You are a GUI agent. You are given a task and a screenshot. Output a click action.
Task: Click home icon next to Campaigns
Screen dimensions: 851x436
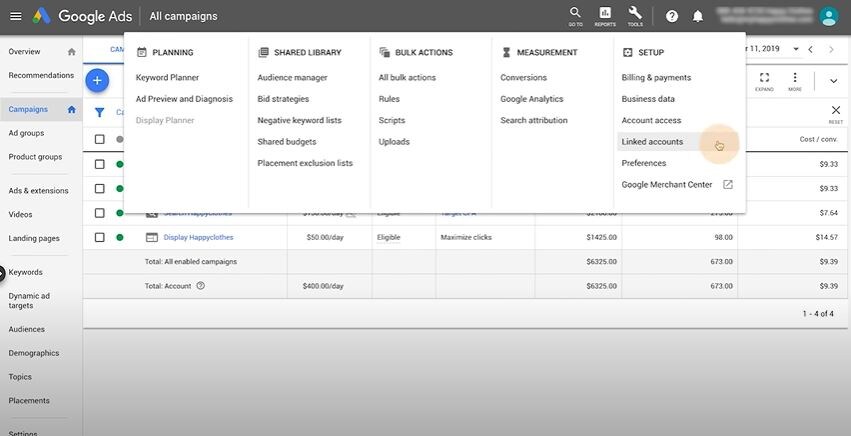click(x=72, y=109)
